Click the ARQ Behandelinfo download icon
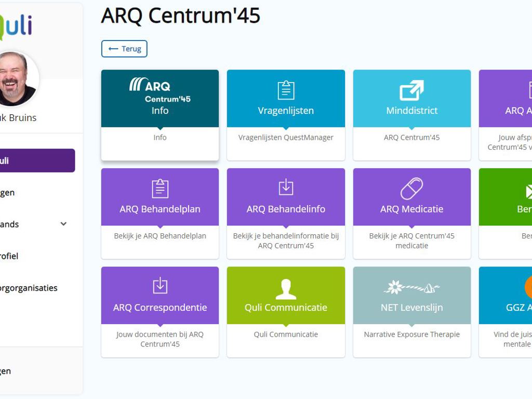The width and height of the screenshot is (532, 399). (286, 187)
